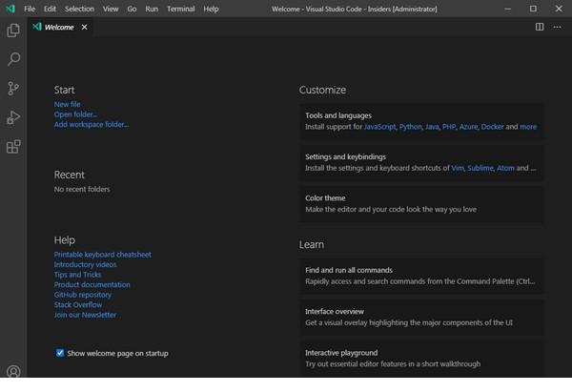The width and height of the screenshot is (572, 392).
Task: Open the Extensions view icon
Action: 13,147
